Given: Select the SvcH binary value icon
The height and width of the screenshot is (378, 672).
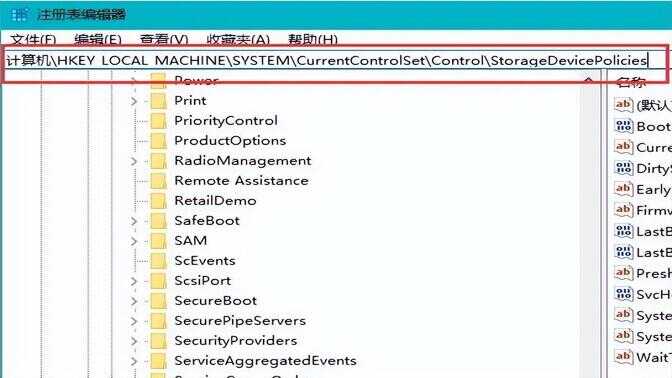Looking at the screenshot, I should (x=624, y=294).
